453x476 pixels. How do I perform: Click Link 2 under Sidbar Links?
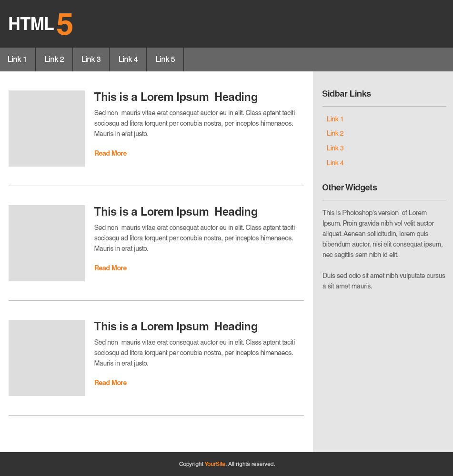click(335, 133)
